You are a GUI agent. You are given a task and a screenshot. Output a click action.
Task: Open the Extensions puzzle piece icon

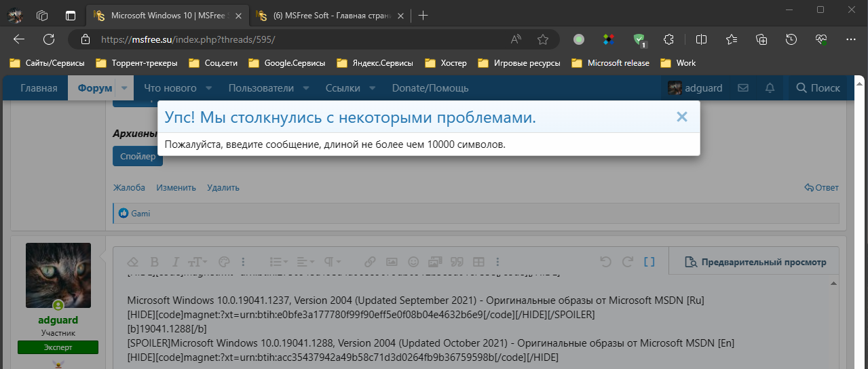coord(668,39)
